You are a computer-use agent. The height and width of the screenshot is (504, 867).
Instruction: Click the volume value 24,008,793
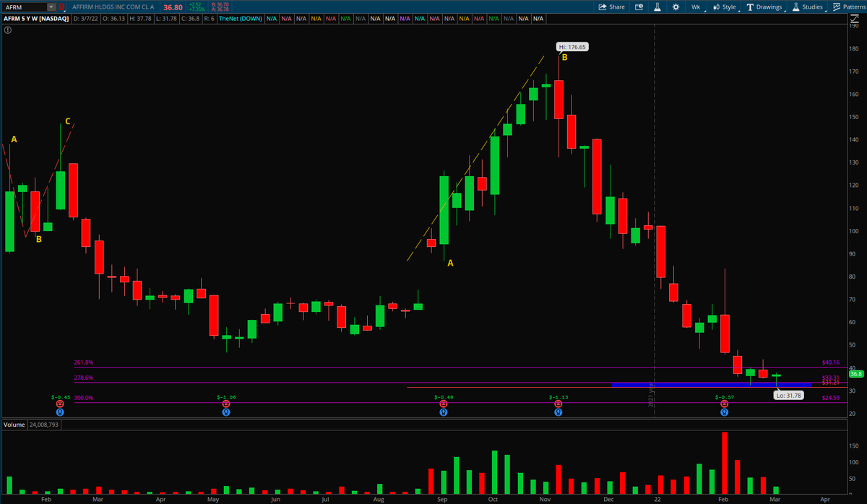(45, 425)
